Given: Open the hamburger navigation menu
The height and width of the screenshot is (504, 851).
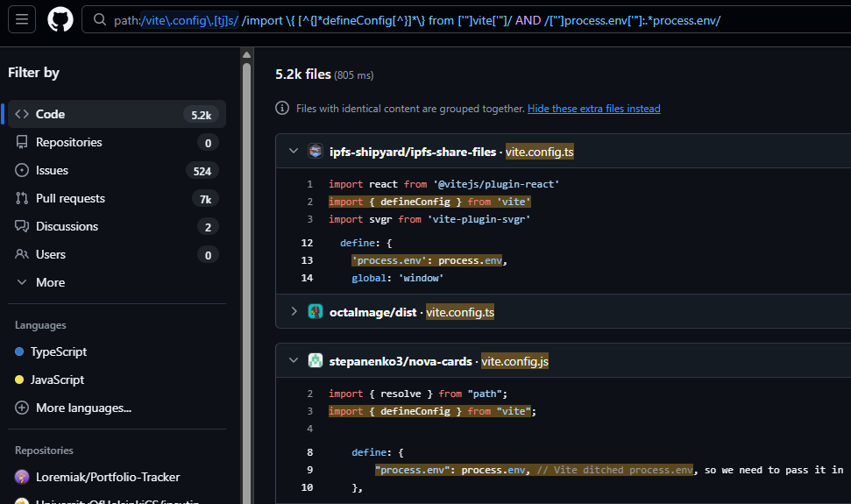Looking at the screenshot, I should 22,20.
